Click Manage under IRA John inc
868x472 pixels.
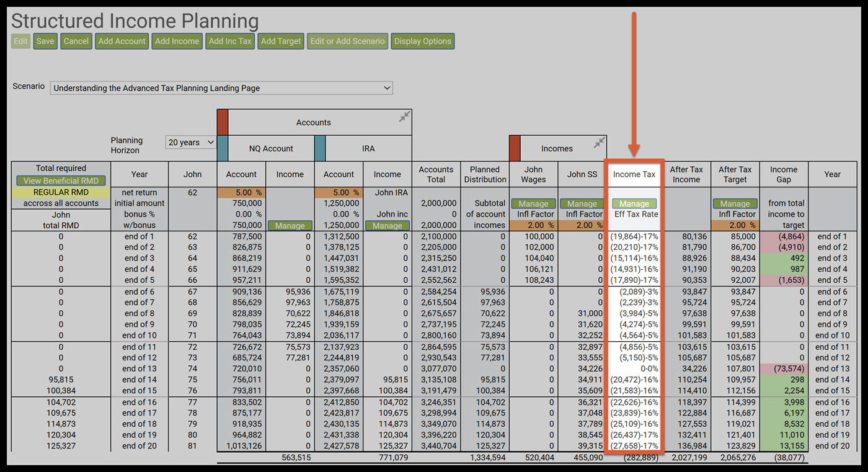(387, 226)
